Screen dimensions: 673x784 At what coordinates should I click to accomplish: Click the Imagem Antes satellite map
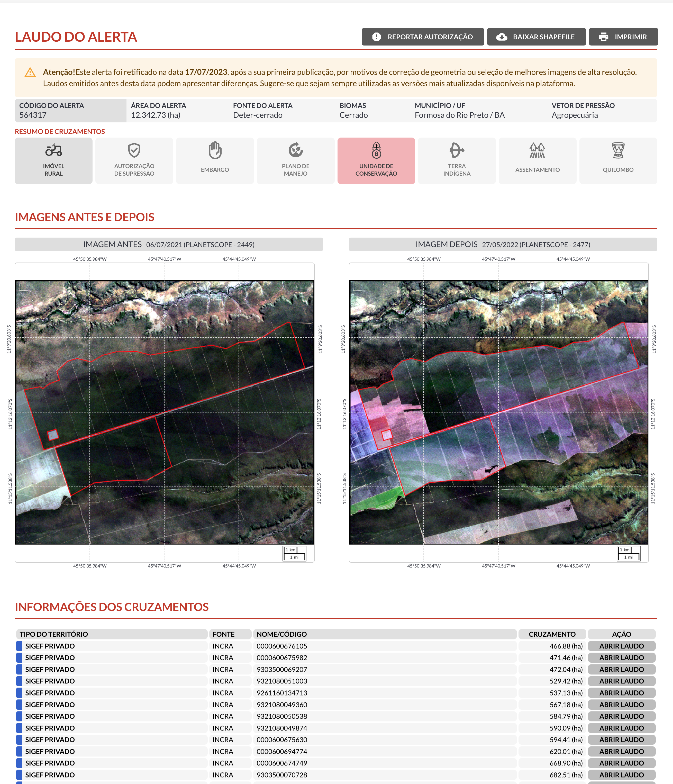pyautogui.click(x=165, y=412)
